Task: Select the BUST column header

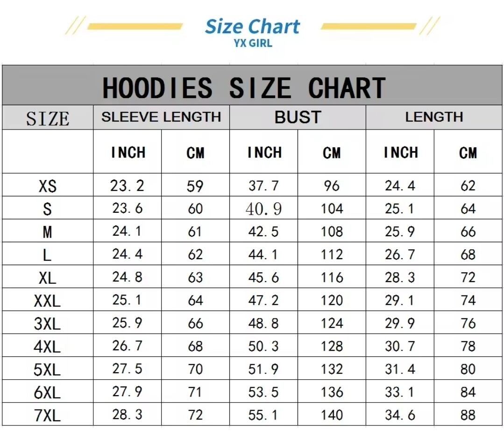Action: click(298, 117)
